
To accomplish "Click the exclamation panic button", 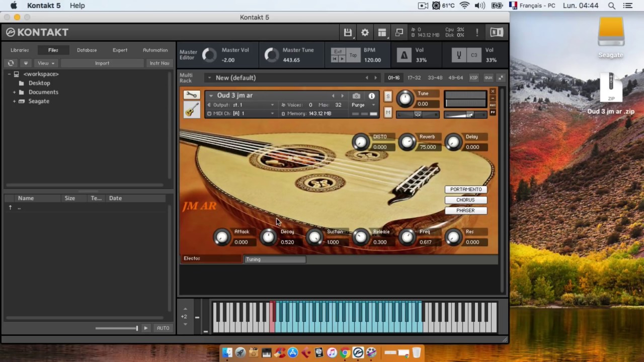I will (x=477, y=33).
